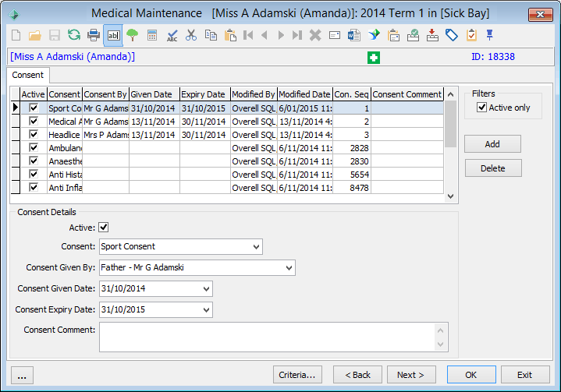561x392 pixels.
Task: Click the consent grid scroll down arrow
Action: pyautogui.click(x=450, y=196)
